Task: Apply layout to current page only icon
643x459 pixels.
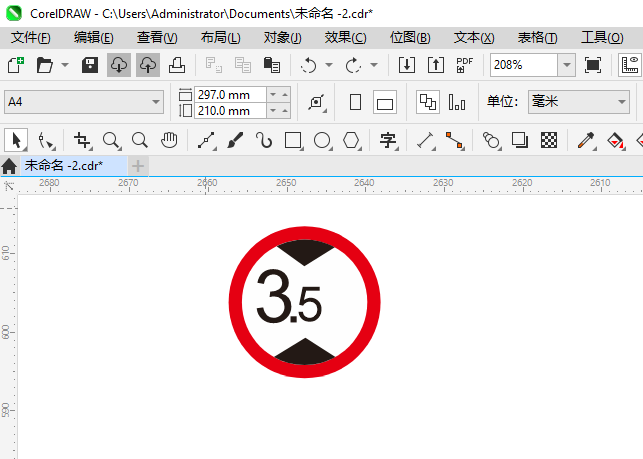Action: click(x=457, y=102)
